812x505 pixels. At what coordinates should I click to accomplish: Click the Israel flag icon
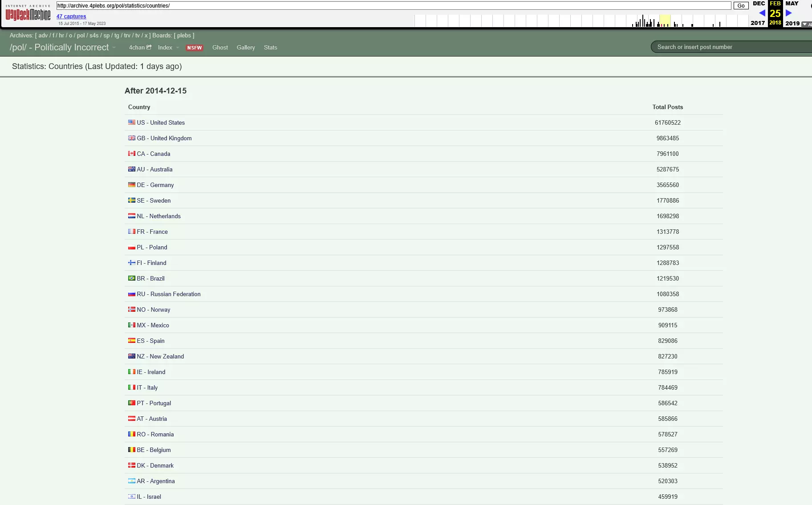coord(132,496)
